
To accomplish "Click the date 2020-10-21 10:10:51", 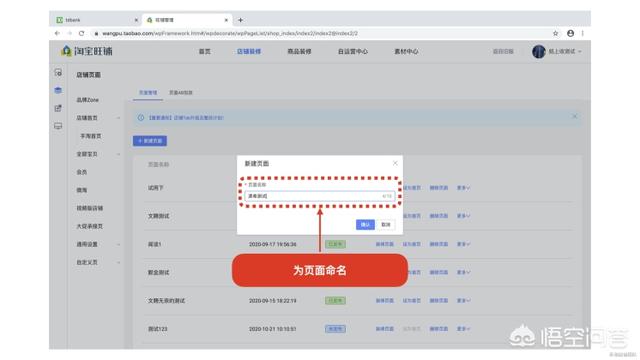I will tap(273, 329).
